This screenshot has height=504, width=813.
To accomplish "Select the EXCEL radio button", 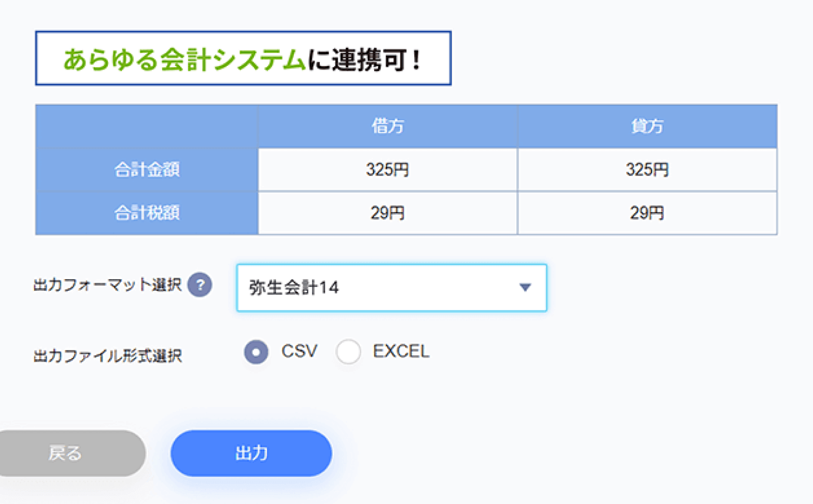I will pos(348,352).
